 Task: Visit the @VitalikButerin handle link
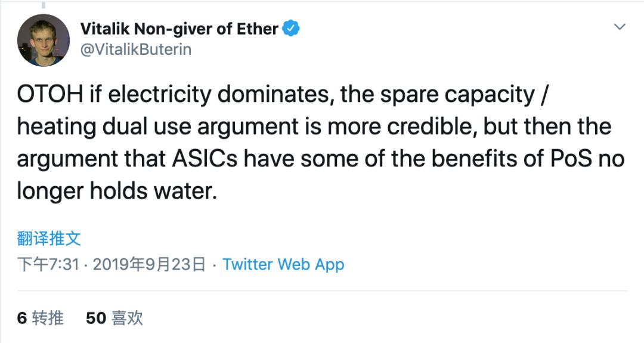tap(136, 50)
